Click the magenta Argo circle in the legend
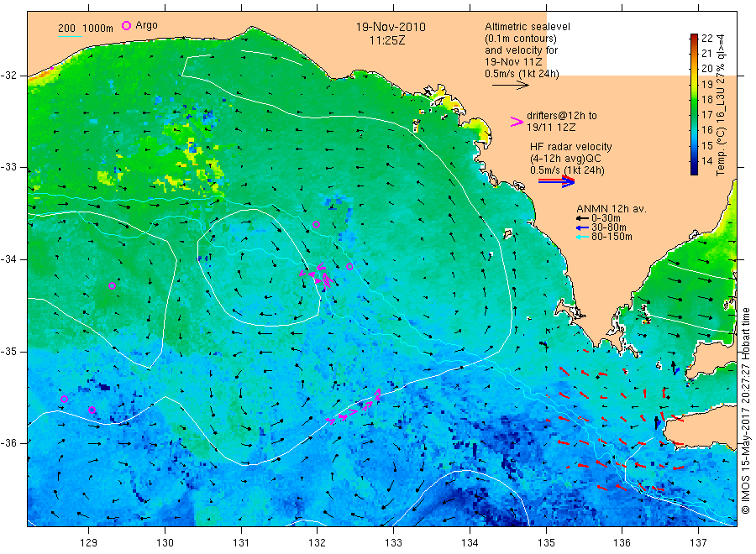The height and width of the screenshot is (554, 756). (x=126, y=25)
